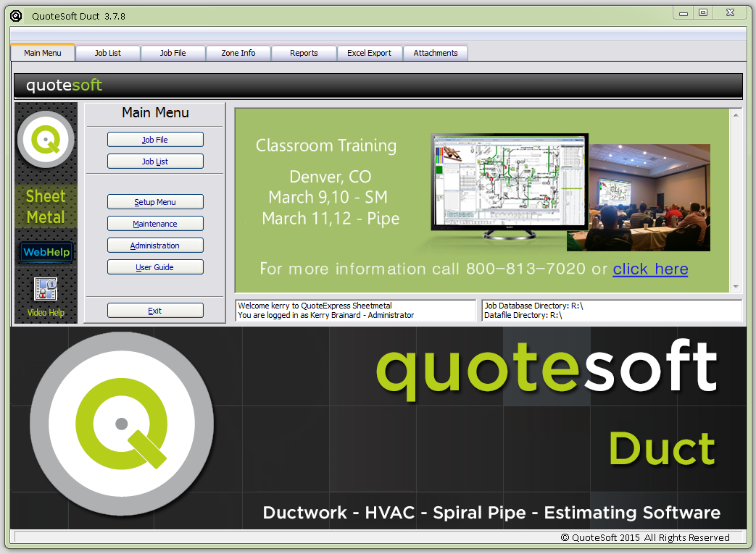
Task: Switch to the Main Menu tab
Action: click(43, 53)
